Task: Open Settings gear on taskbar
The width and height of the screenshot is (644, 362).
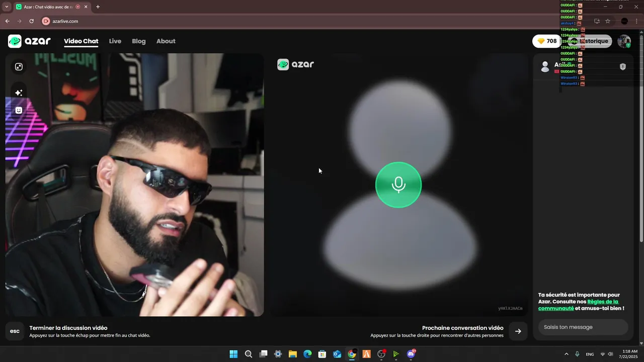Action: point(278,354)
